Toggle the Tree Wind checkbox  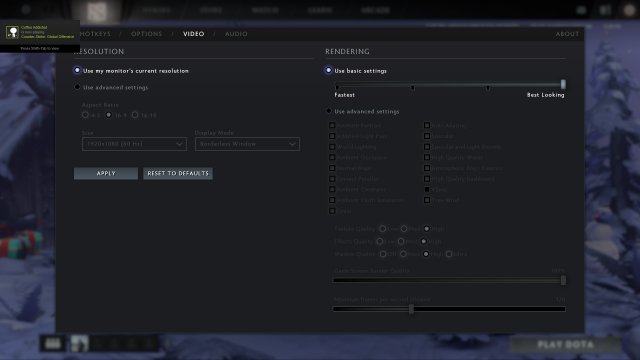427,200
